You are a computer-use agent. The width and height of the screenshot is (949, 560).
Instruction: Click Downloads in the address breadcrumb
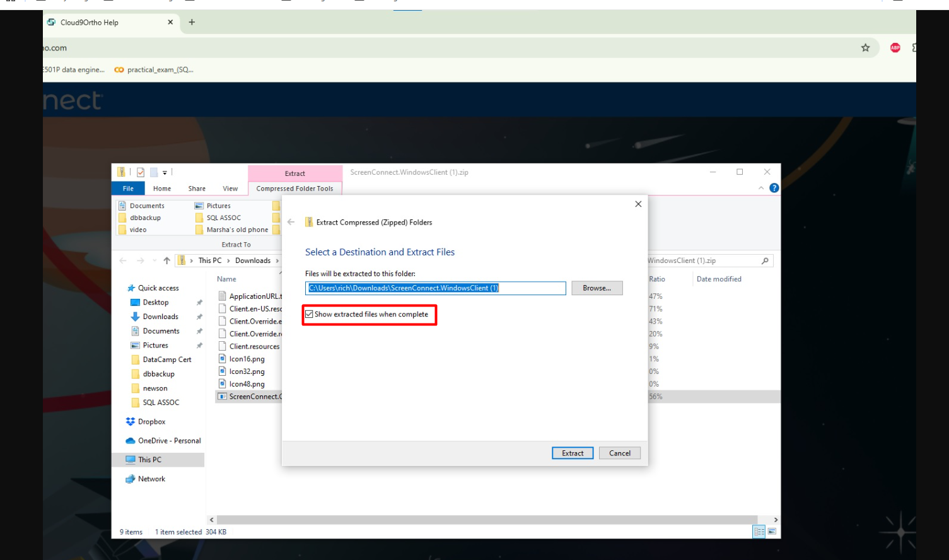pos(253,260)
